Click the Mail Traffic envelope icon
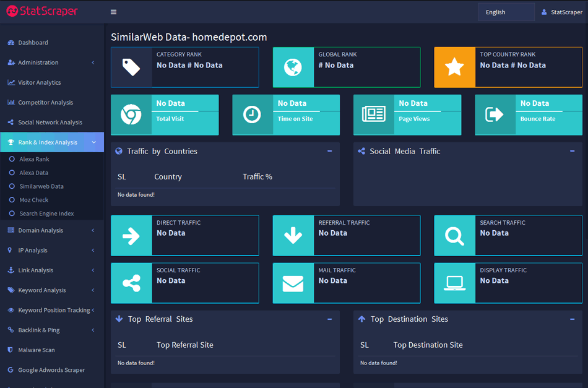This screenshot has height=388, width=588. coord(293,284)
